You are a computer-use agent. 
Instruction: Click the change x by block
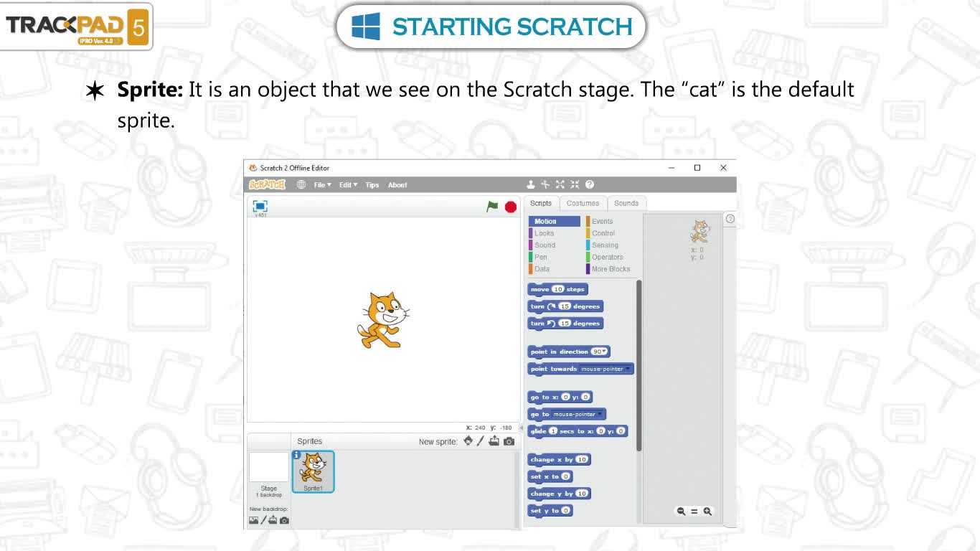[560, 459]
